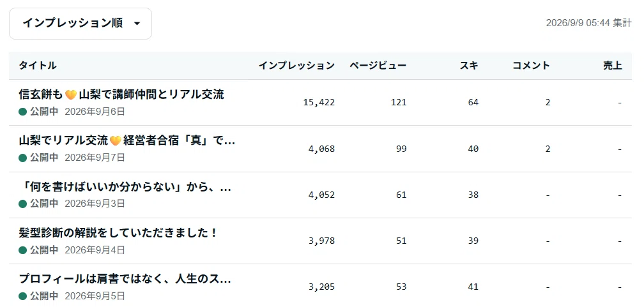This screenshot has width=644, height=307.
Task: Click the green 公開中 status dot for September 6 post
Action: (22, 111)
